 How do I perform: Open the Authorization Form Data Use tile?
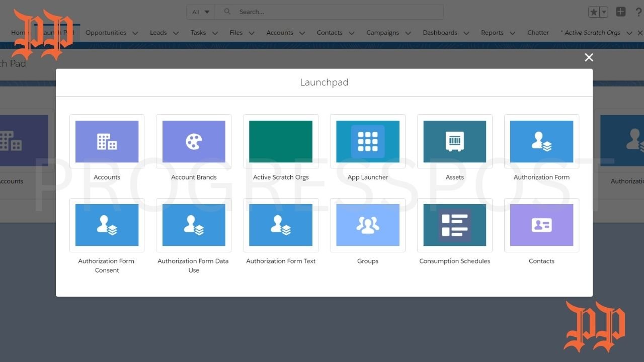point(194,225)
